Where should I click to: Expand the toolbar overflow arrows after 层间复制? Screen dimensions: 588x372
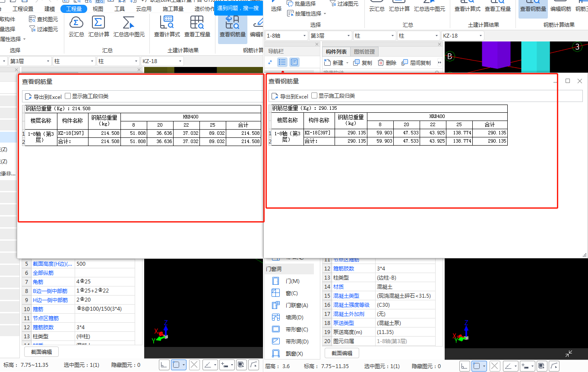pos(439,63)
